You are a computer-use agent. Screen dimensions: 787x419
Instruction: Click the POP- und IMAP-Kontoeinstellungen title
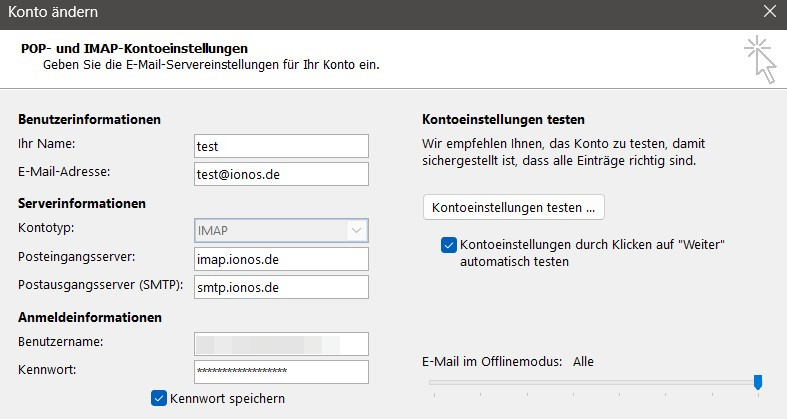pyautogui.click(x=135, y=49)
